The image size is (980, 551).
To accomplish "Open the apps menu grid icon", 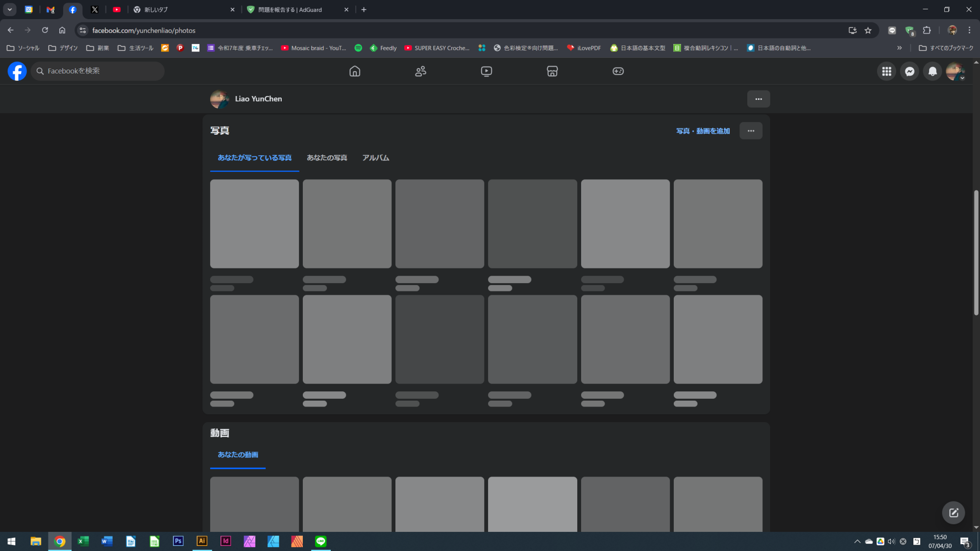I will pyautogui.click(x=886, y=71).
